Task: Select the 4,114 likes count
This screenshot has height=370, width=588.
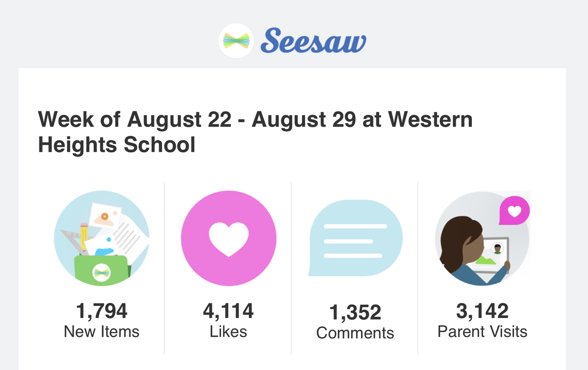Action: pos(228,311)
